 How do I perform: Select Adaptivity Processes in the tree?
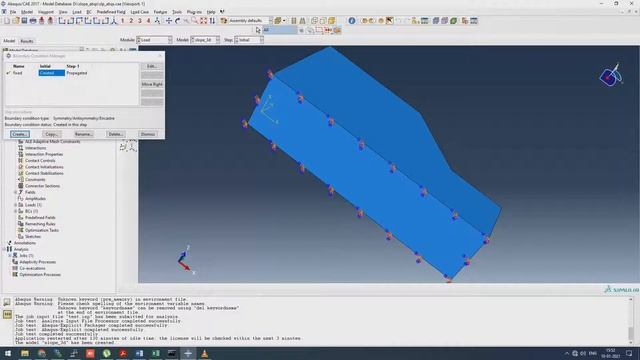pyautogui.click(x=38, y=262)
